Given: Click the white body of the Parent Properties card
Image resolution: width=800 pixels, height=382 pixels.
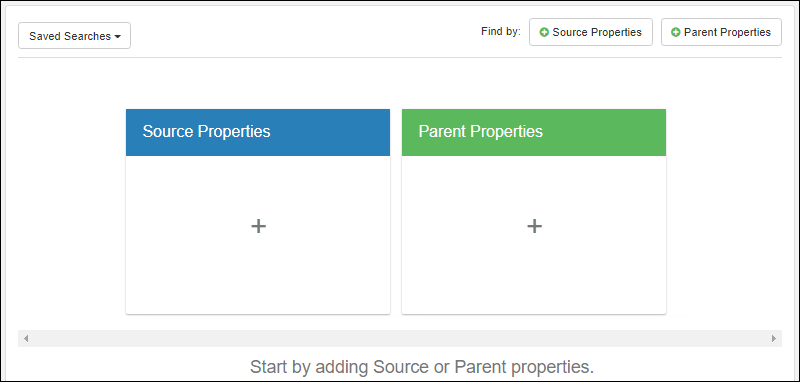Looking at the screenshot, I should 534,235.
